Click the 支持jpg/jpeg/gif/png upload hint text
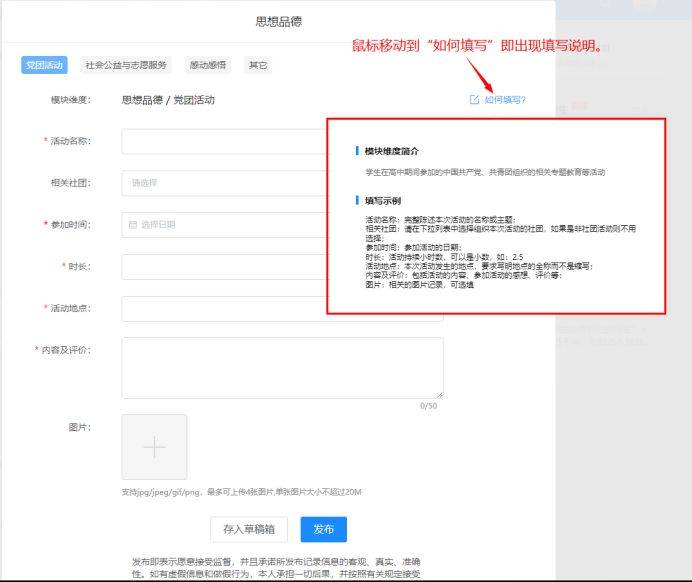The height and width of the screenshot is (582, 692). [241, 492]
